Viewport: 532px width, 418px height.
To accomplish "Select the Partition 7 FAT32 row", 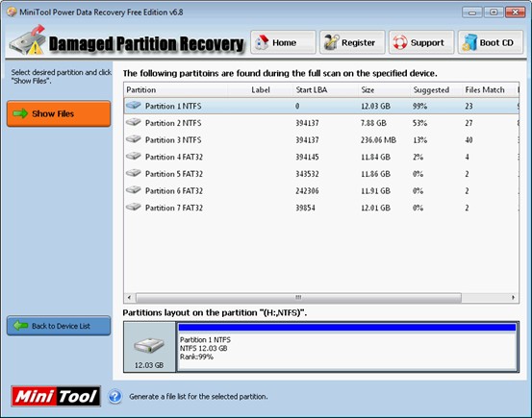I will 321,208.
